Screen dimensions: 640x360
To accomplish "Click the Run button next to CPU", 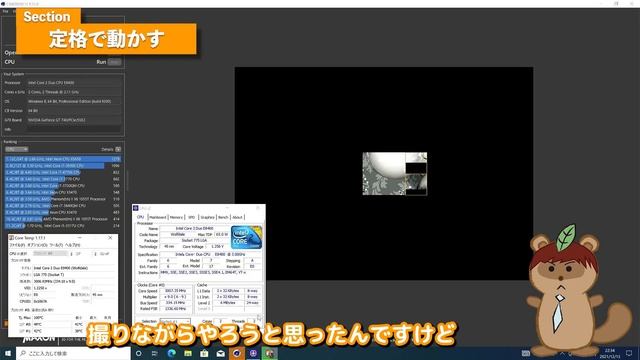I will pyautogui.click(x=114, y=62).
